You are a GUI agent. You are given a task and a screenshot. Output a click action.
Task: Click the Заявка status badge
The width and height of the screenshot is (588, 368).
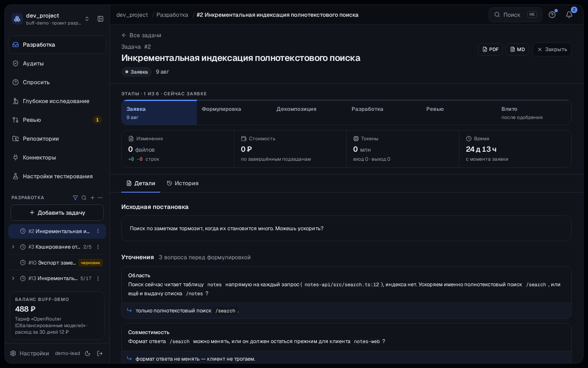click(136, 72)
